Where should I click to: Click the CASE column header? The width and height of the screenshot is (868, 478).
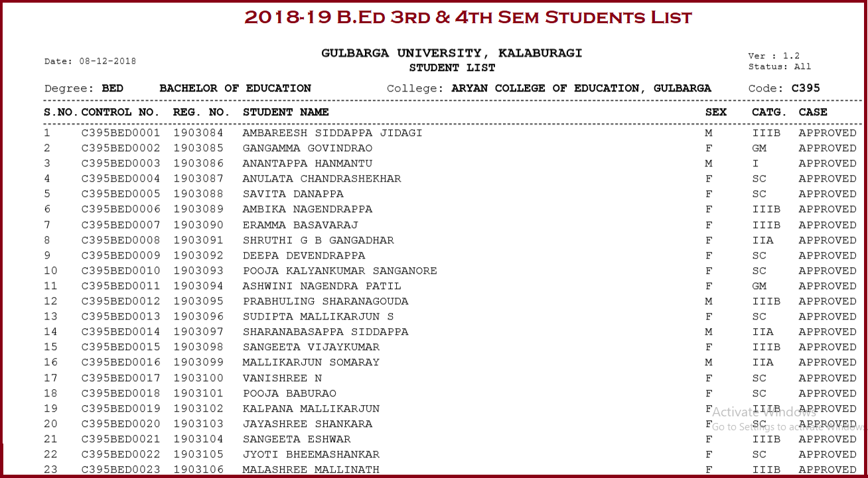pyautogui.click(x=813, y=112)
